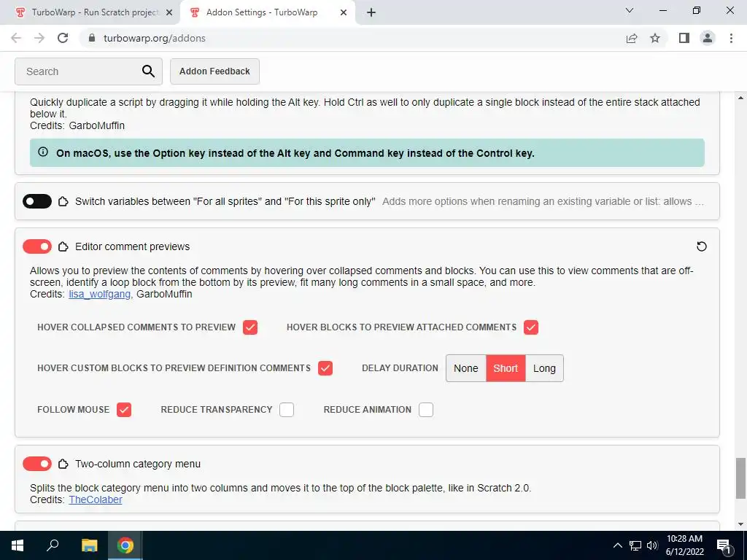747x560 pixels.
Task: Click the search magnifier icon
Action: 148,71
